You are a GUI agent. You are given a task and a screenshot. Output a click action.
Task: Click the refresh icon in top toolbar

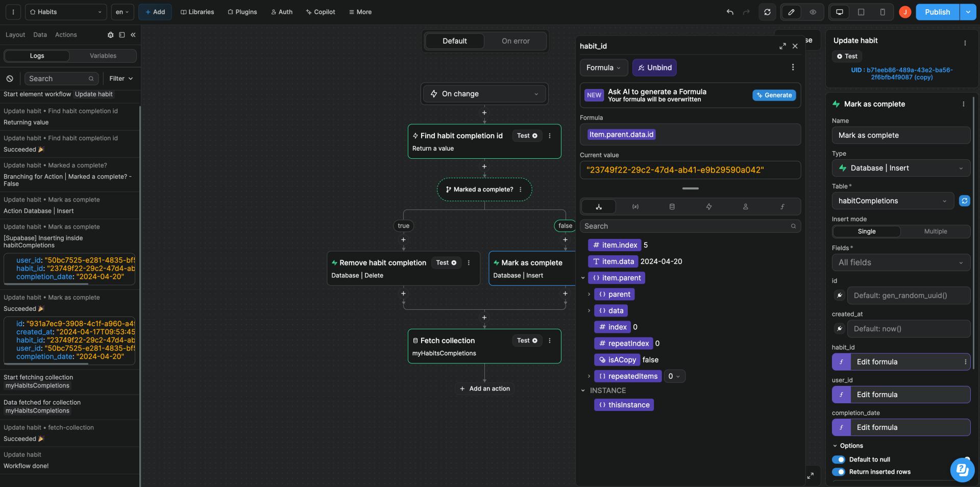(x=767, y=12)
